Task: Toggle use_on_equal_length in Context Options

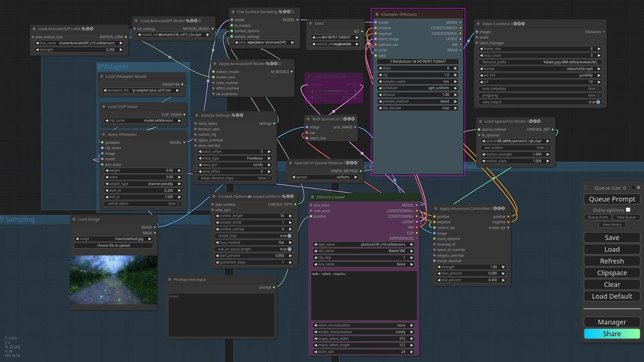Action: click(253, 249)
